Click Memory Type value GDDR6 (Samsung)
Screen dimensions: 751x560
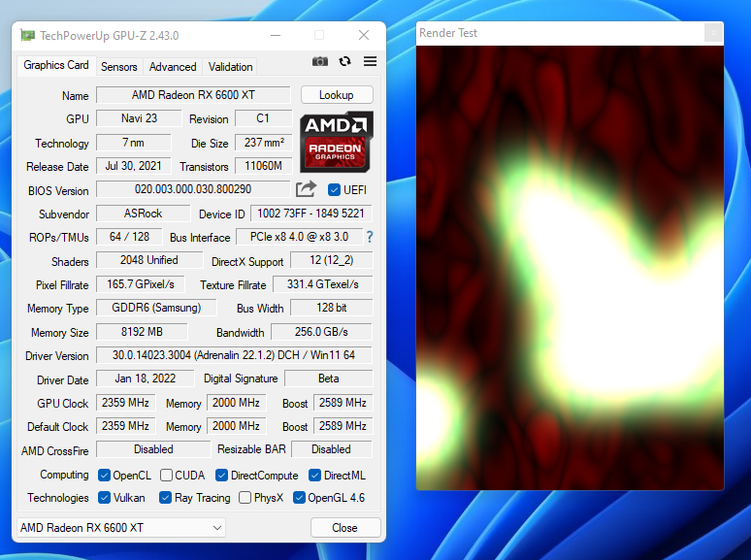coord(156,308)
